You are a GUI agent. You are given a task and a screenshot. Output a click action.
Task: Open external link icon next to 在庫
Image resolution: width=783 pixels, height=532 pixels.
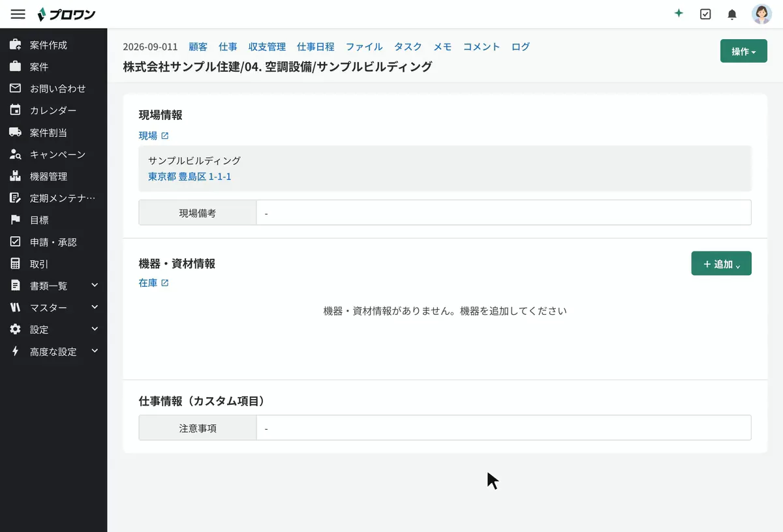(x=164, y=283)
